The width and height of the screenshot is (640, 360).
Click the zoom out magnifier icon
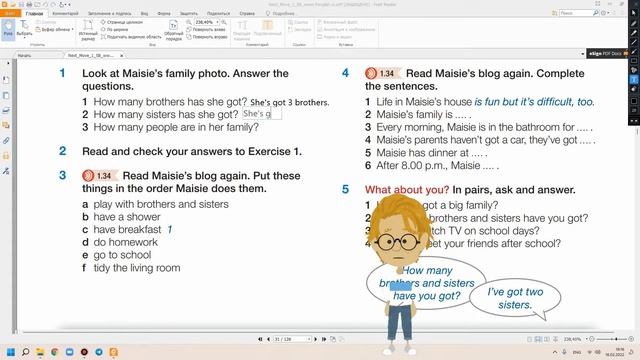pos(189,22)
